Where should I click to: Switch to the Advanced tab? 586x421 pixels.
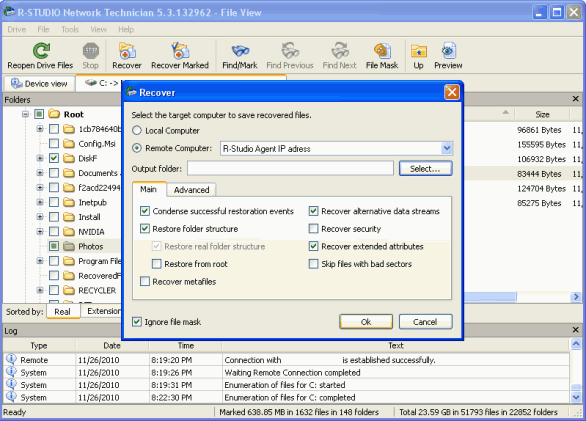pyautogui.click(x=191, y=190)
